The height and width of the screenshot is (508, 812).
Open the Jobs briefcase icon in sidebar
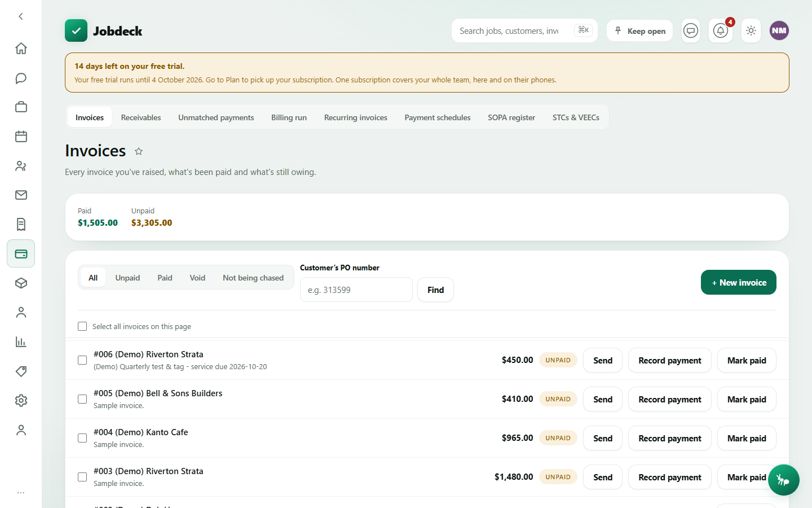click(21, 107)
